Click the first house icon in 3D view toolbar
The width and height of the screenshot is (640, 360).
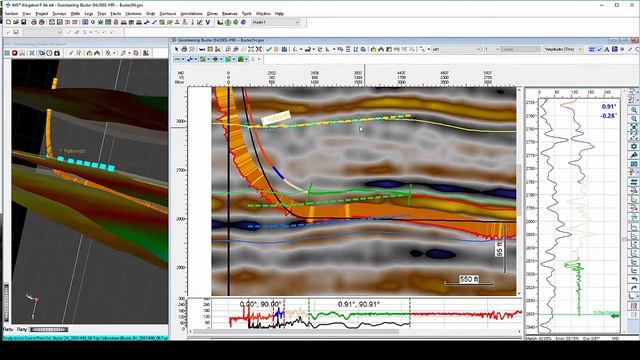[x=89, y=53]
